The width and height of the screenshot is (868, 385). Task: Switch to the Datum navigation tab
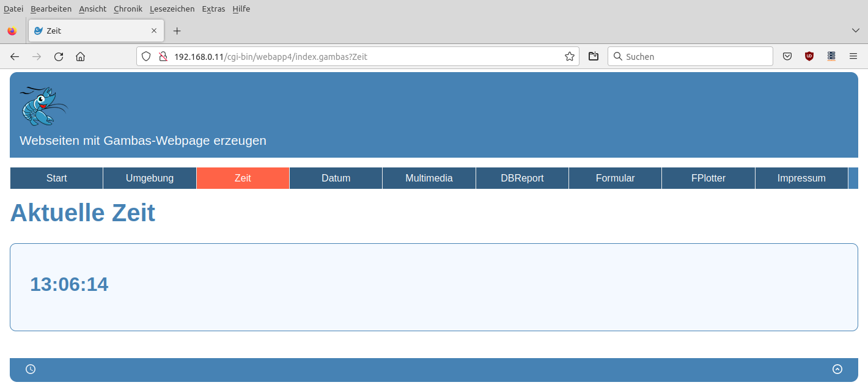336,178
